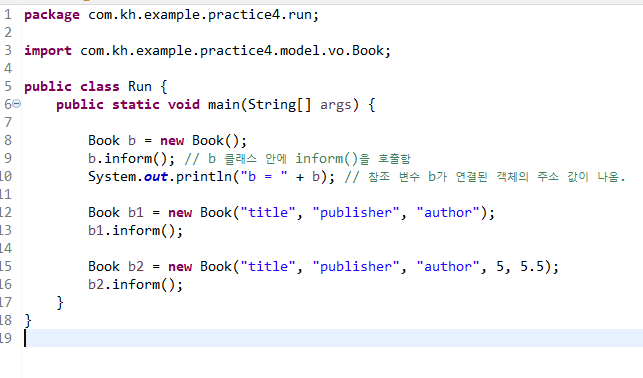The width and height of the screenshot is (643, 378).
Task: Click the 'main' method name
Action: (x=224, y=105)
